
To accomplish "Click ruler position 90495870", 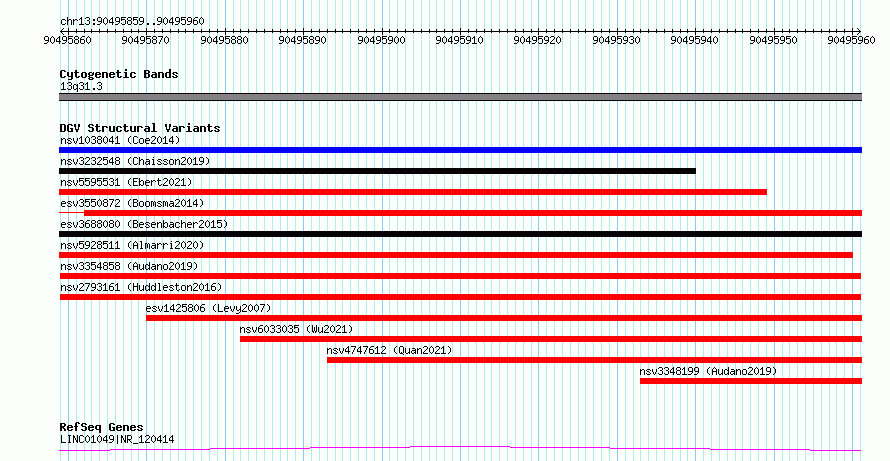I will click(x=146, y=40).
